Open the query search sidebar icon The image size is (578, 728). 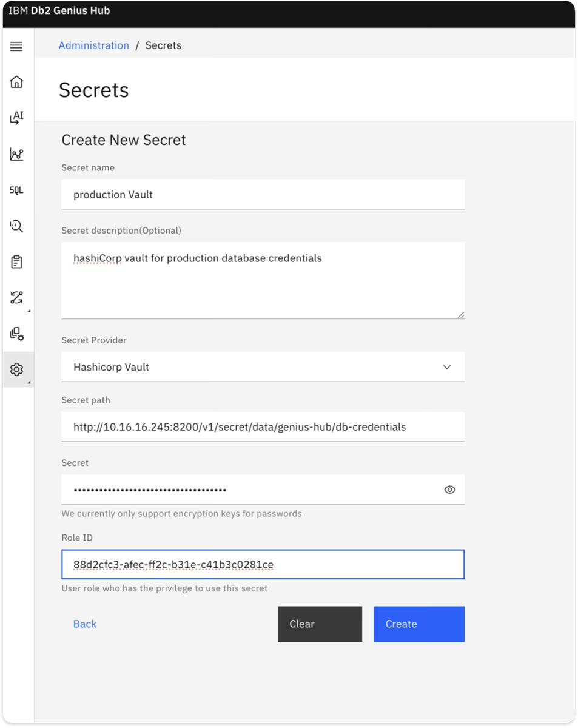click(16, 226)
